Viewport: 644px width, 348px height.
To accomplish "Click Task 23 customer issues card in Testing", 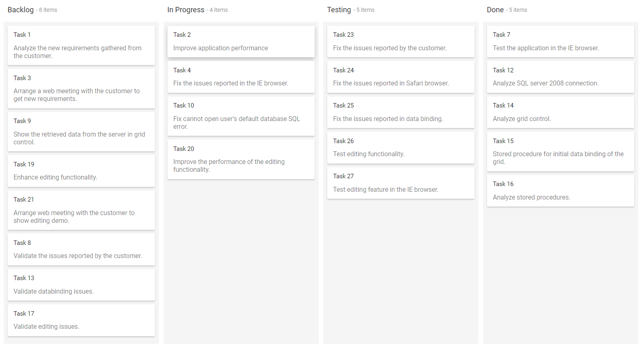I will 400,41.
